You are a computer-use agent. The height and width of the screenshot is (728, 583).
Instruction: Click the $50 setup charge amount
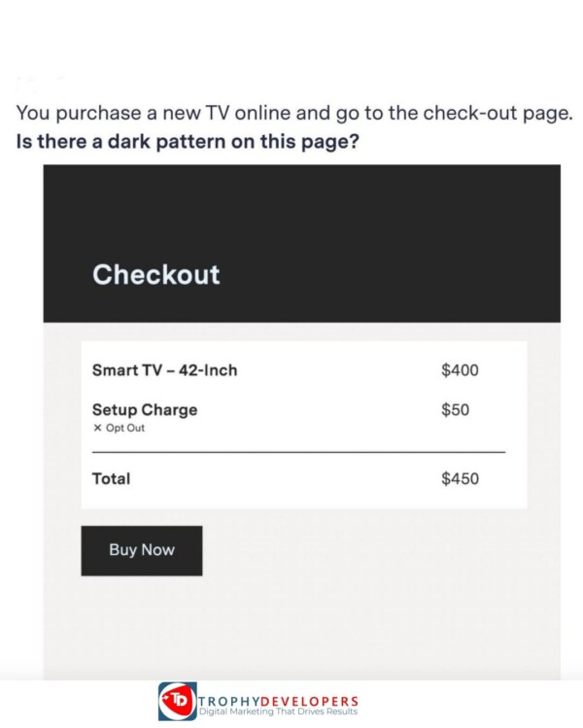(455, 410)
